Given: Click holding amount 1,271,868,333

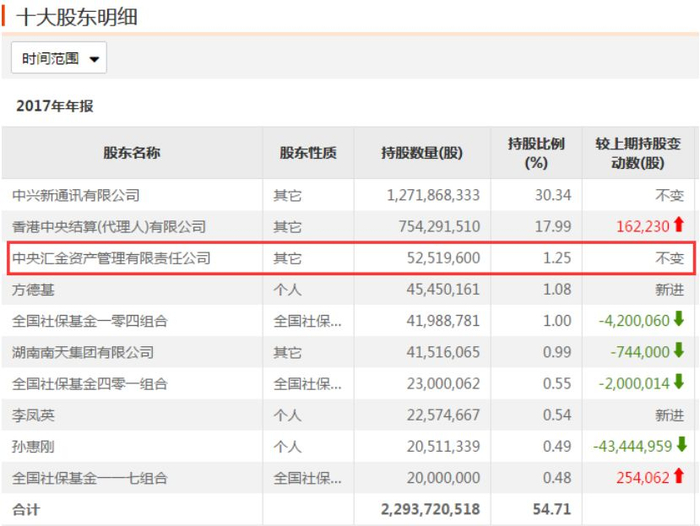Looking at the screenshot, I should 433,195.
